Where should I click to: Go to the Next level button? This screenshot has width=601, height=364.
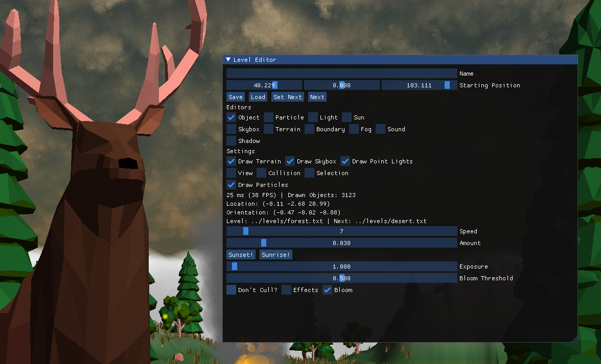point(317,97)
